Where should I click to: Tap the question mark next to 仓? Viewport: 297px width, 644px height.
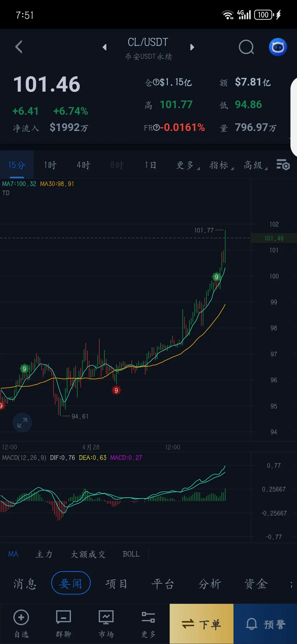coord(156,82)
